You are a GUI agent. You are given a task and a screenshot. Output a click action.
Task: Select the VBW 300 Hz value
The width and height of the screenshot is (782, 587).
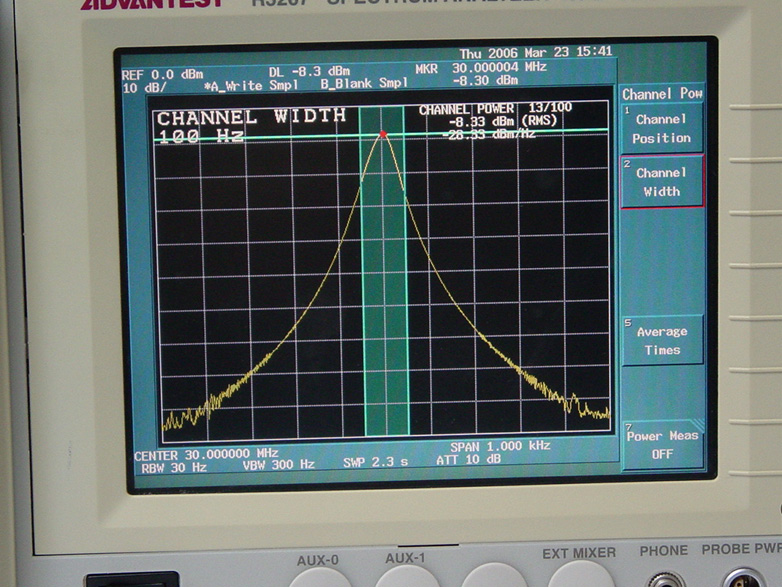click(x=278, y=465)
